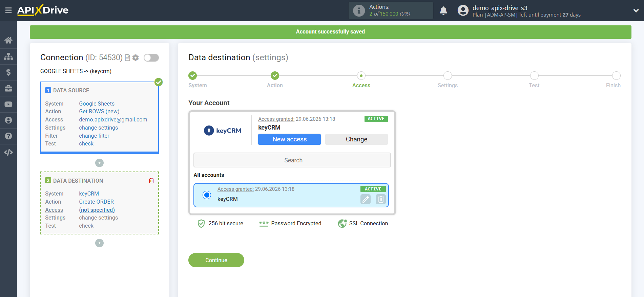The image size is (644, 297).
Task: Toggle the connection on/off switch
Action: coord(151,58)
